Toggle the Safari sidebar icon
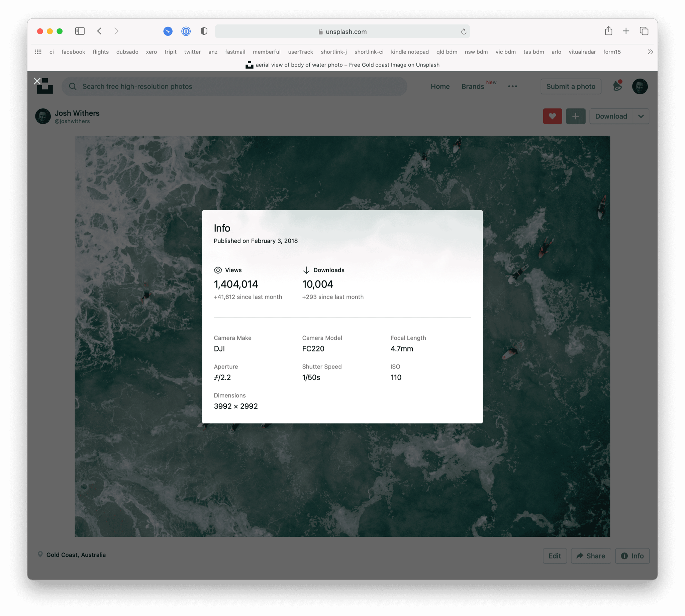This screenshot has width=685, height=616. (x=80, y=31)
